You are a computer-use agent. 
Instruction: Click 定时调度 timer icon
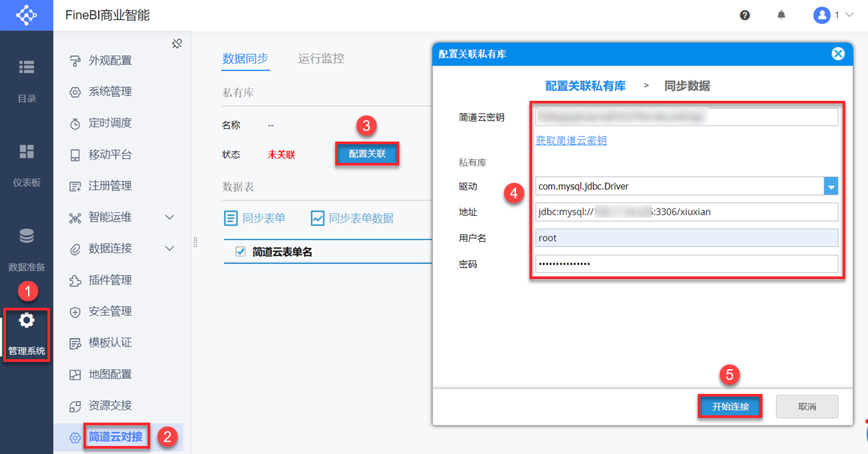[75, 124]
